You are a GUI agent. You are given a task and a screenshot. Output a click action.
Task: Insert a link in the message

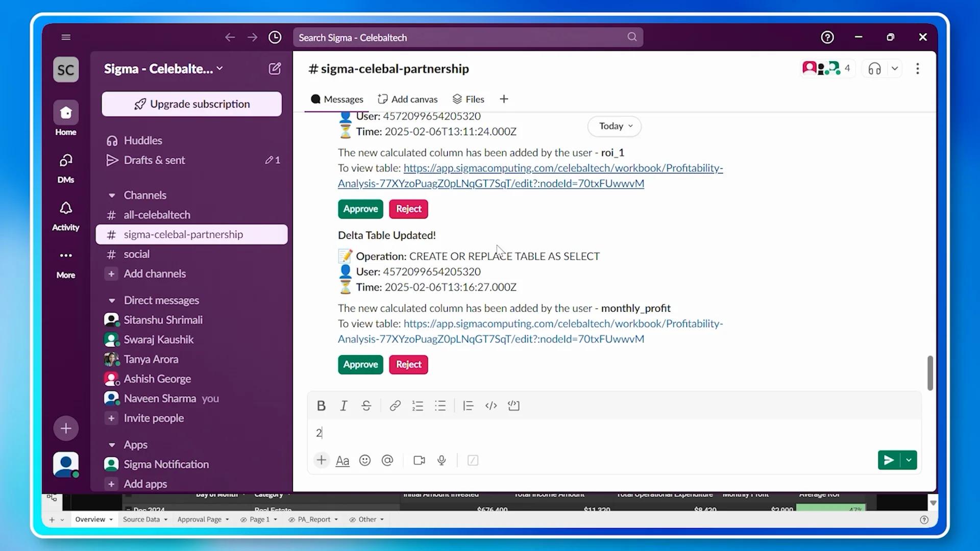395,406
